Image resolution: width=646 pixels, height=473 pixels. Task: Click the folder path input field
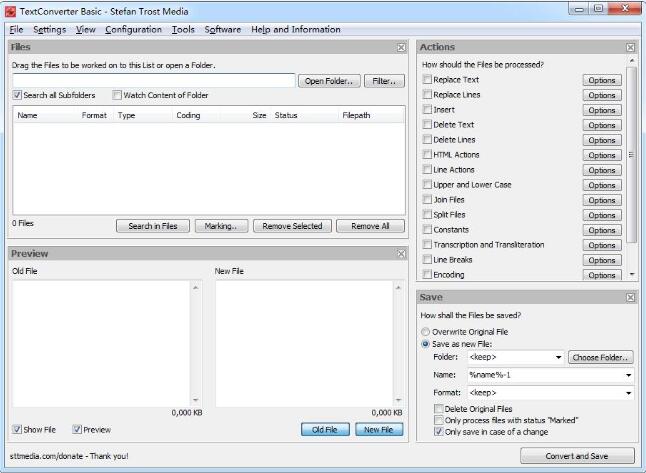pyautogui.click(x=154, y=81)
